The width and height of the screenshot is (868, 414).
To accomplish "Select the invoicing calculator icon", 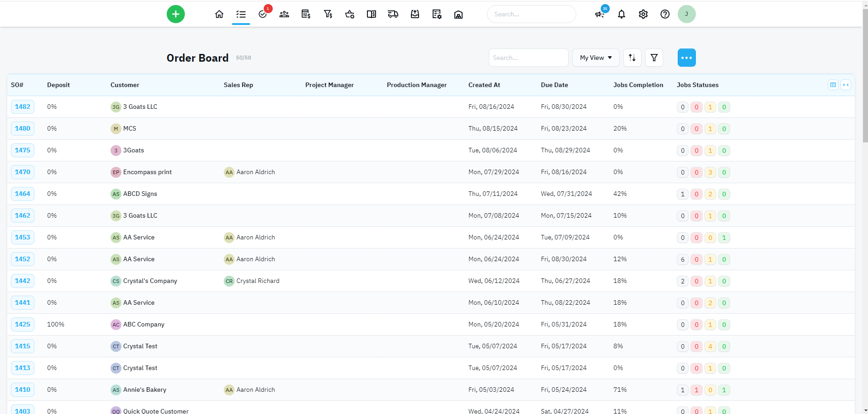I will [306, 14].
